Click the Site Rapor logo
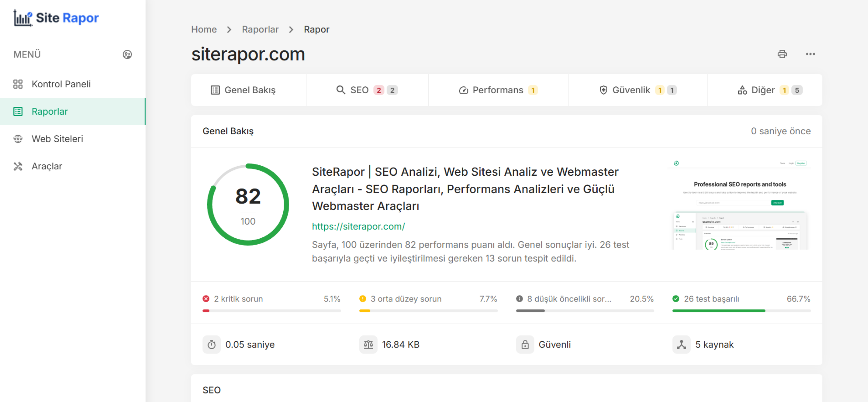This screenshot has height=402, width=868. (56, 18)
